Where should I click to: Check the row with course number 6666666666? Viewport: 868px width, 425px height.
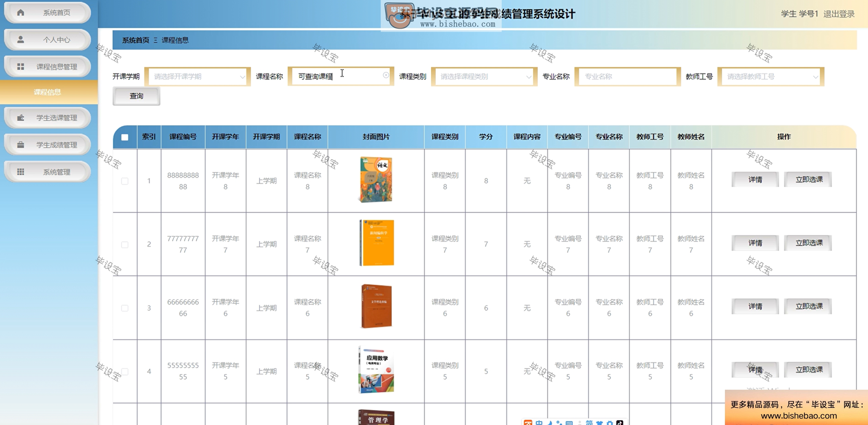pos(125,308)
